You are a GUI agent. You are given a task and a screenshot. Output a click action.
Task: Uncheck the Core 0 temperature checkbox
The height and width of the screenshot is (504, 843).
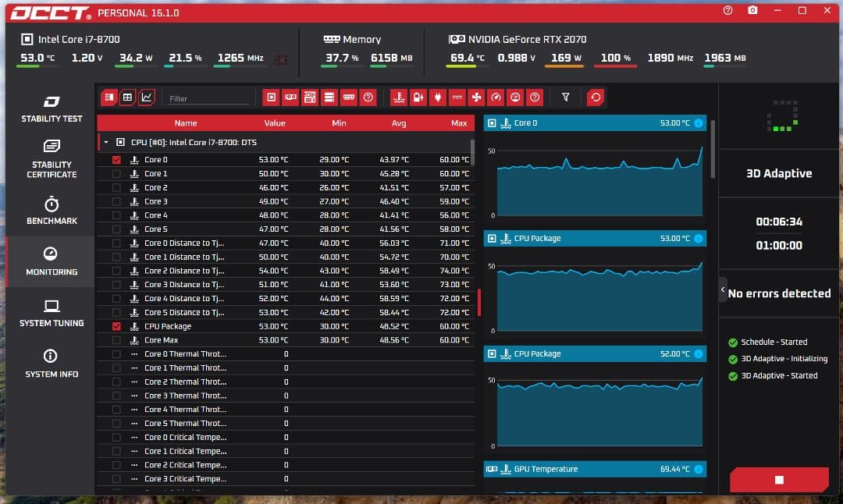pyautogui.click(x=116, y=160)
